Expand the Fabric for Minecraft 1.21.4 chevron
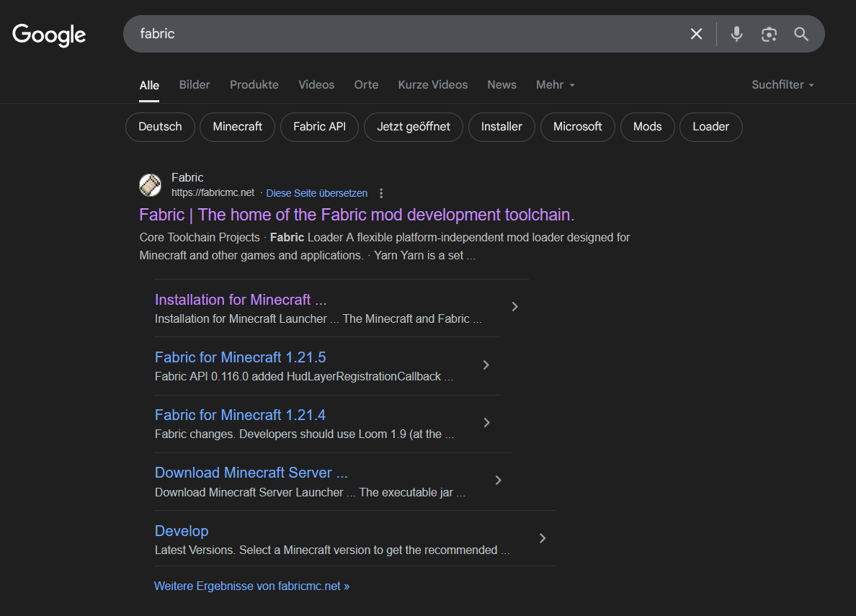 (487, 423)
